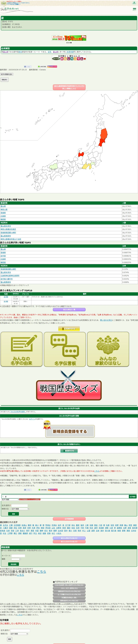This screenshot has height=644, width=138.
Task: Click the 名字の情報を送る button
Action: (7, 74)
